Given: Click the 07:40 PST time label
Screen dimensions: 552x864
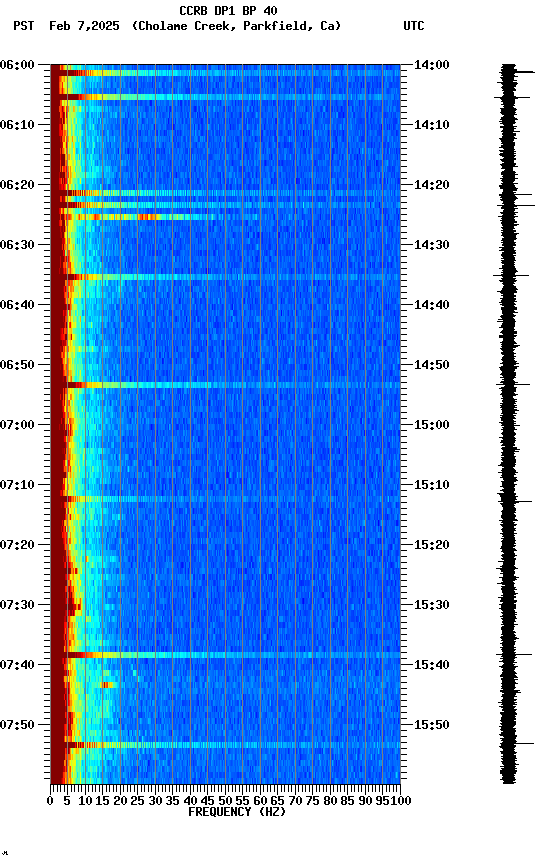Looking at the screenshot, I should (17, 666).
